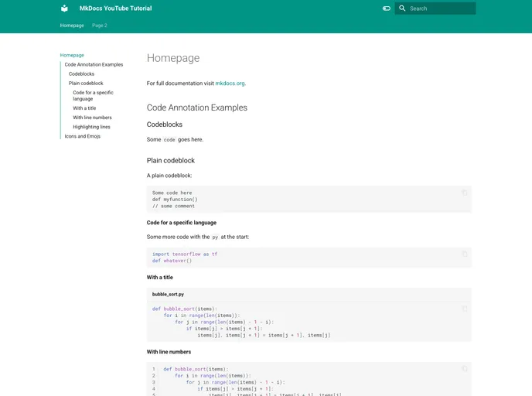The image size is (532, 396).
Task: Select Homepage in the sidebar
Action: (x=72, y=55)
